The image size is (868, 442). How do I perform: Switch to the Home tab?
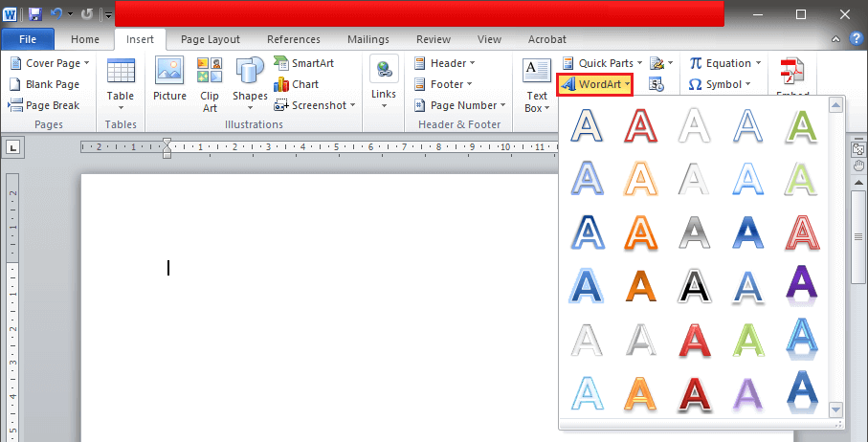pos(85,39)
